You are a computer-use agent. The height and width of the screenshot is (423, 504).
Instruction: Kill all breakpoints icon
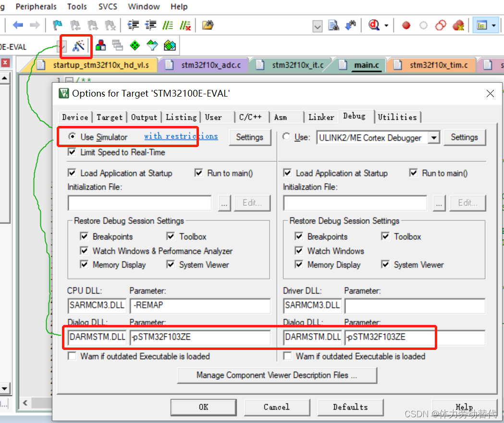pos(458,25)
